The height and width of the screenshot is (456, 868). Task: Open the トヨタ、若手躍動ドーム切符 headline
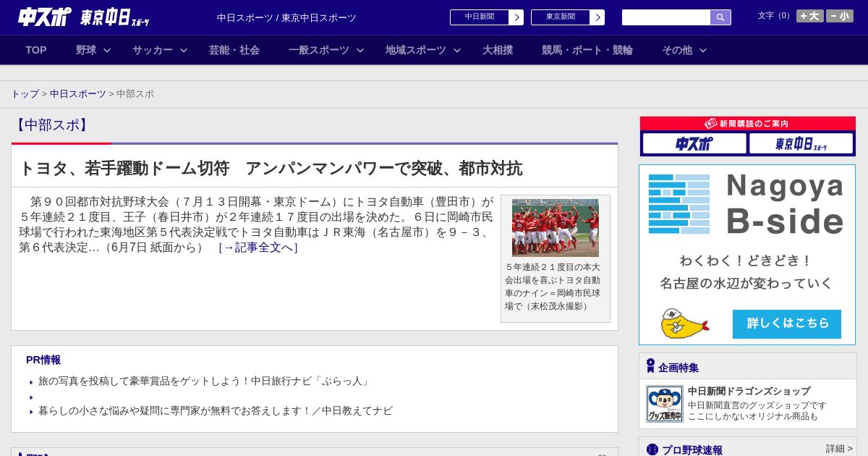tap(271, 168)
